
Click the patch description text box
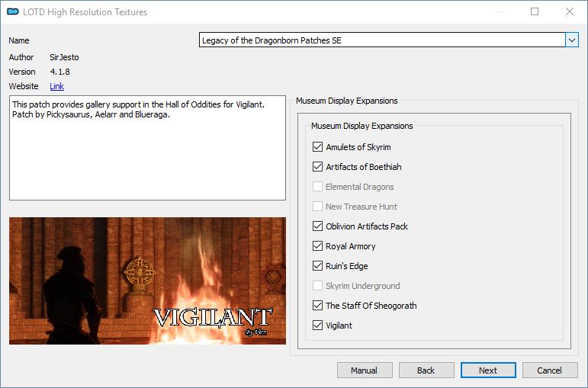click(x=147, y=148)
